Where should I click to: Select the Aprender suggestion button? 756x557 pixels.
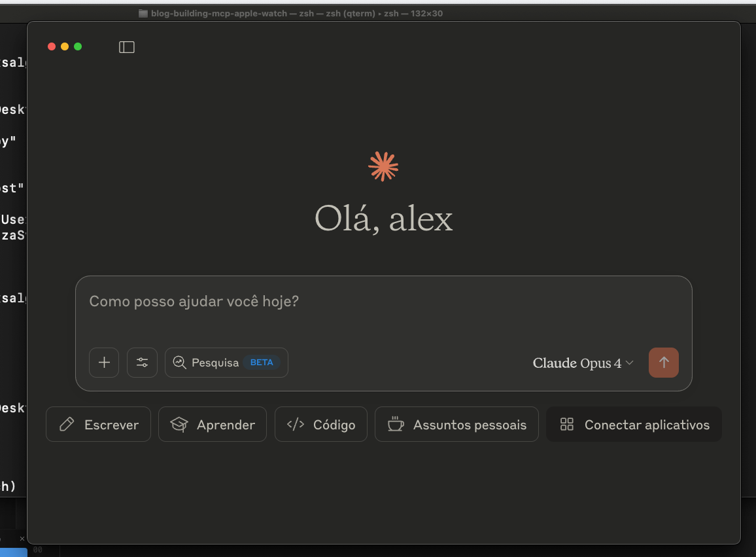point(213,424)
